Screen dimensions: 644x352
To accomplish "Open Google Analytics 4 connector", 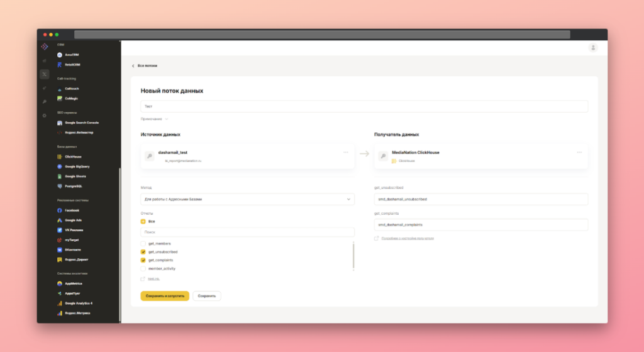I will tap(75, 303).
